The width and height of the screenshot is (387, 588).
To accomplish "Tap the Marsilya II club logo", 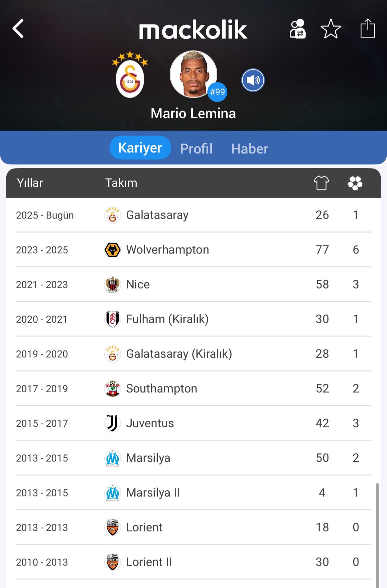I will click(112, 493).
